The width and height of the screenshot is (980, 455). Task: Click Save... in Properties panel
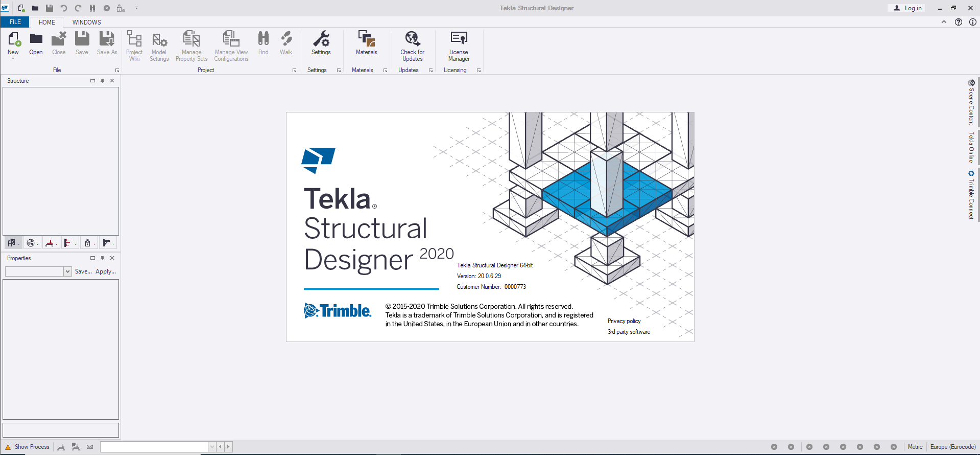[83, 271]
